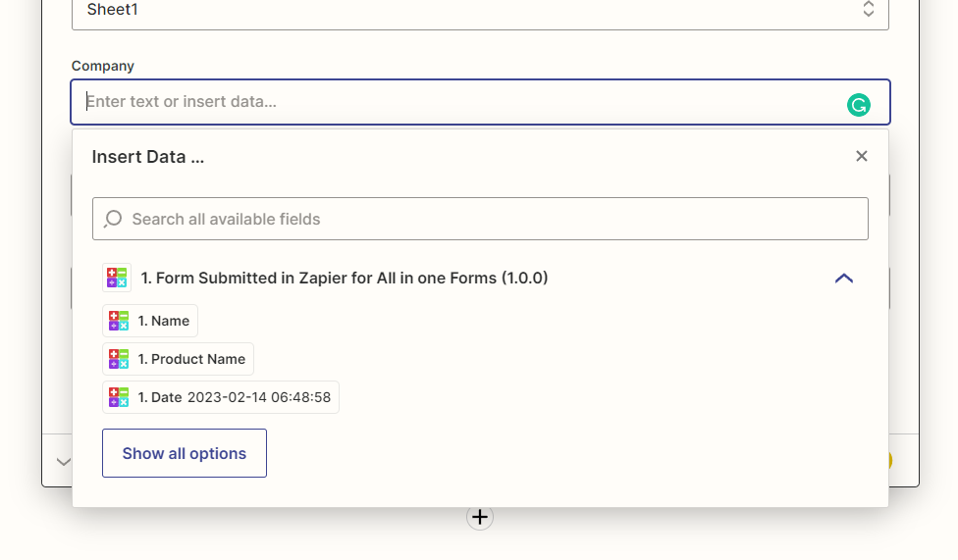Screen dimensions: 958x560
Task: Click the All in one Forms app icon in the step header
Action: click(117, 278)
